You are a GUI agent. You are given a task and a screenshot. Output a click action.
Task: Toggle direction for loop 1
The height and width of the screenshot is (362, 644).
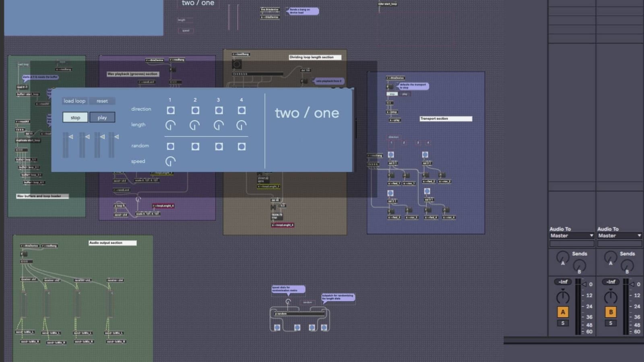tap(171, 110)
